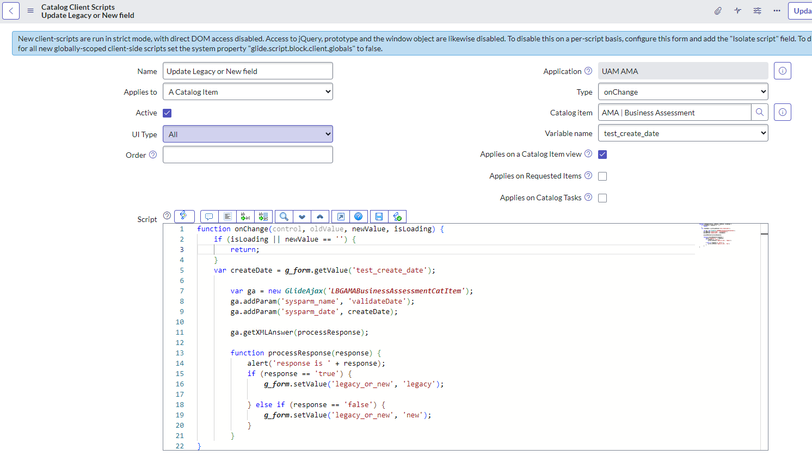Image resolution: width=812 pixels, height=462 pixels.
Task: Show help for Applies on Requested Items
Action: 588,176
